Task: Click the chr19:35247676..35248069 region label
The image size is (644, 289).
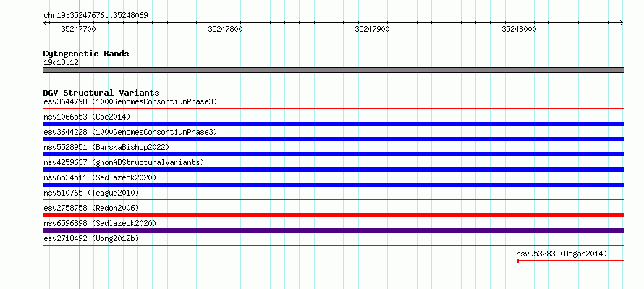Action: [96, 16]
